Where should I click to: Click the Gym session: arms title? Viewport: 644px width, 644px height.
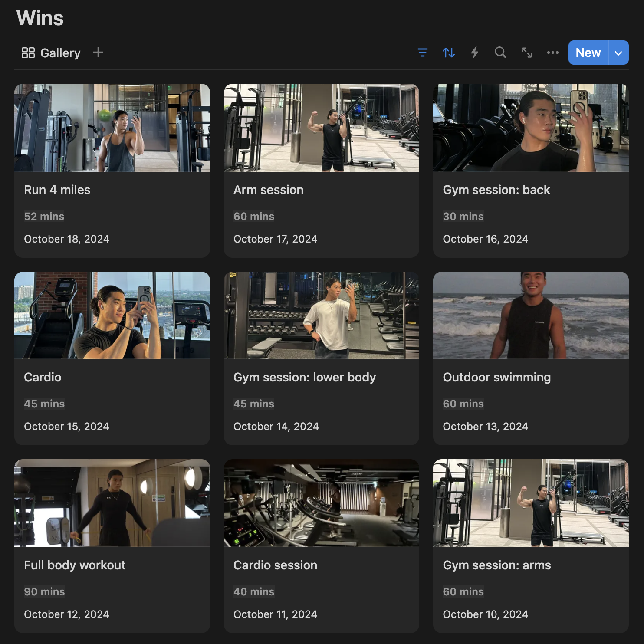(496, 565)
